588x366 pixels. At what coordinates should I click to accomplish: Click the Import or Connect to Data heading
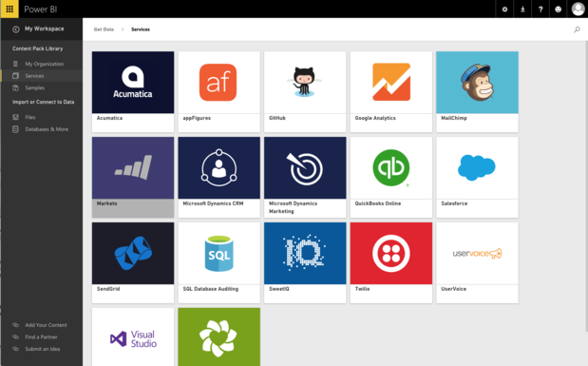(x=43, y=102)
